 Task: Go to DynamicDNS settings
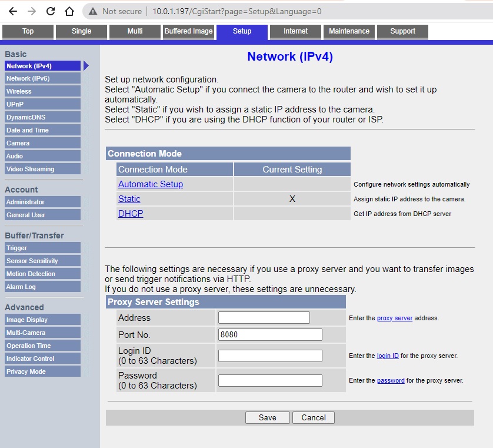point(43,117)
